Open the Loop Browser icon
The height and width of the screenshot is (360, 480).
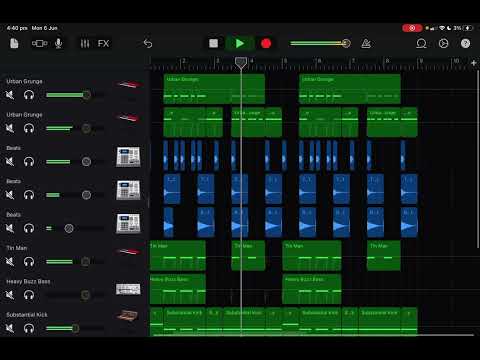point(421,43)
